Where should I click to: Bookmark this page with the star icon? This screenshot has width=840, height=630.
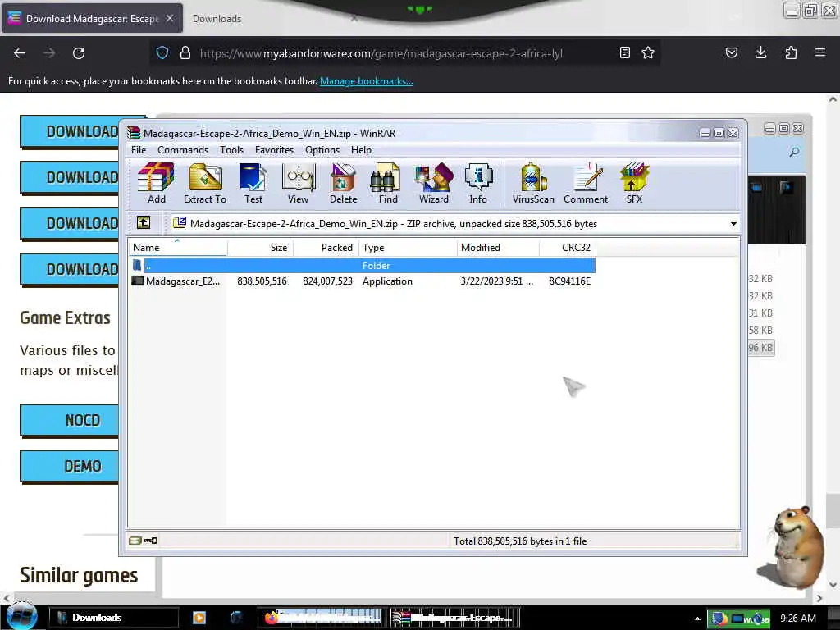tap(648, 52)
